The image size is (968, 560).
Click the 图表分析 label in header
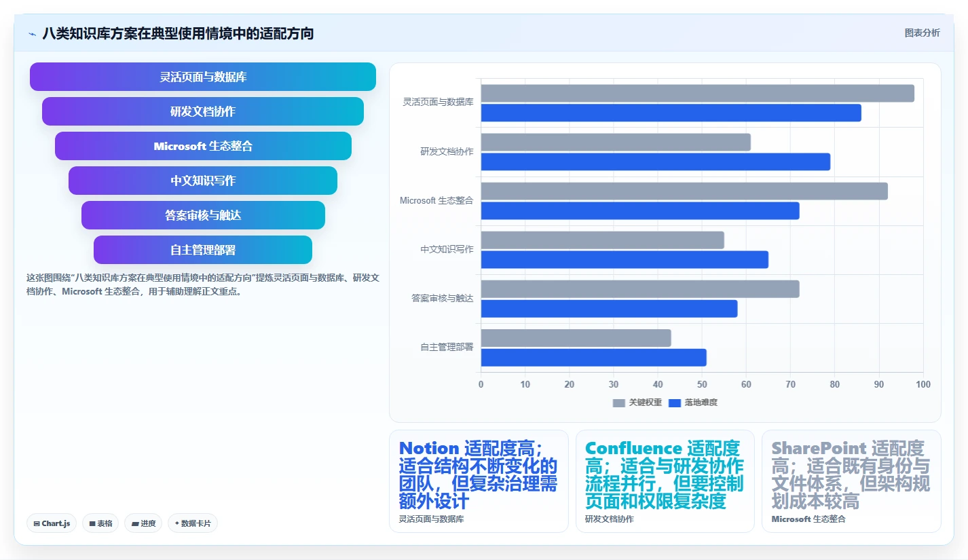coord(922,33)
